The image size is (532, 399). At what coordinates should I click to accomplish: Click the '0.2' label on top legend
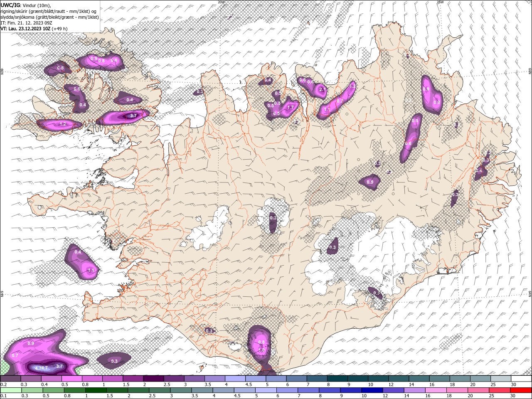(x=3, y=384)
